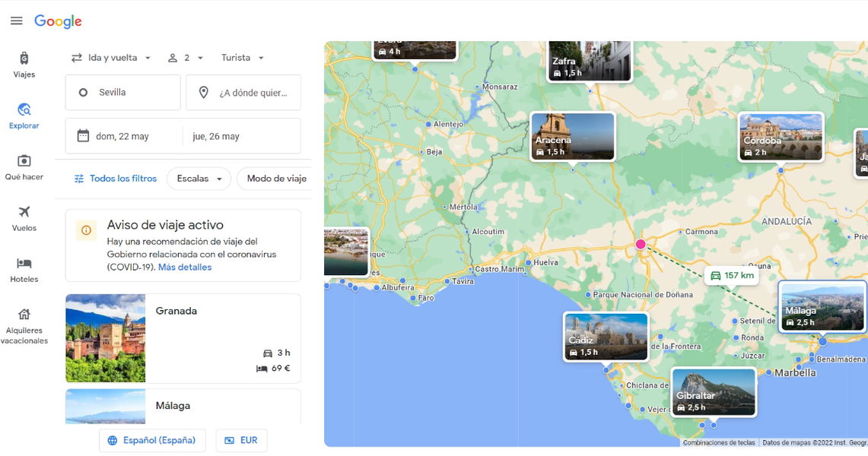Open the Granada destination card
The width and height of the screenshot is (868, 456).
coord(183,338)
